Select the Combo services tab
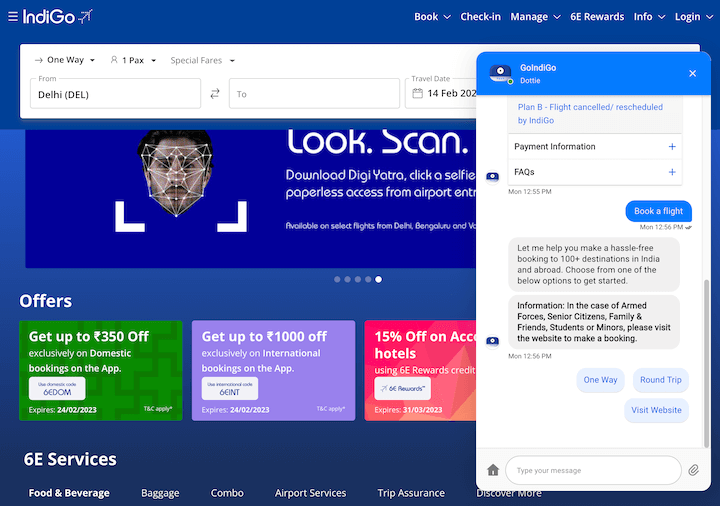The image size is (720, 506). pyautogui.click(x=227, y=493)
